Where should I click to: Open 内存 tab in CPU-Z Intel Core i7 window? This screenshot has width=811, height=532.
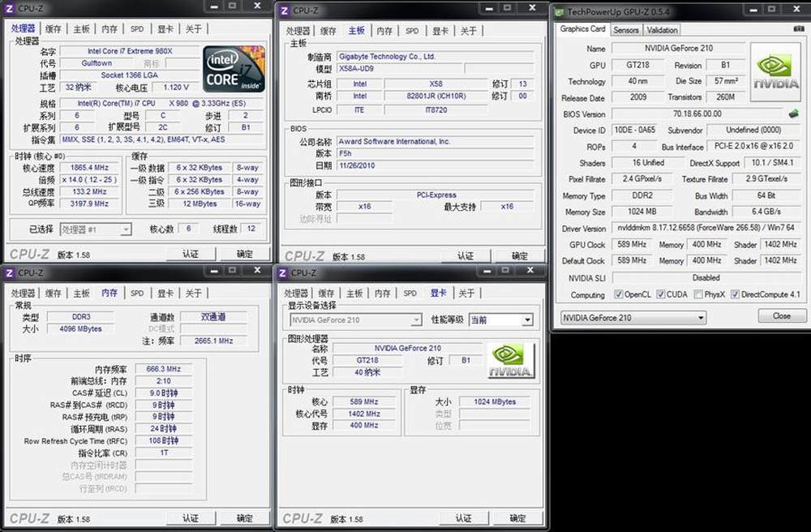pos(109,29)
